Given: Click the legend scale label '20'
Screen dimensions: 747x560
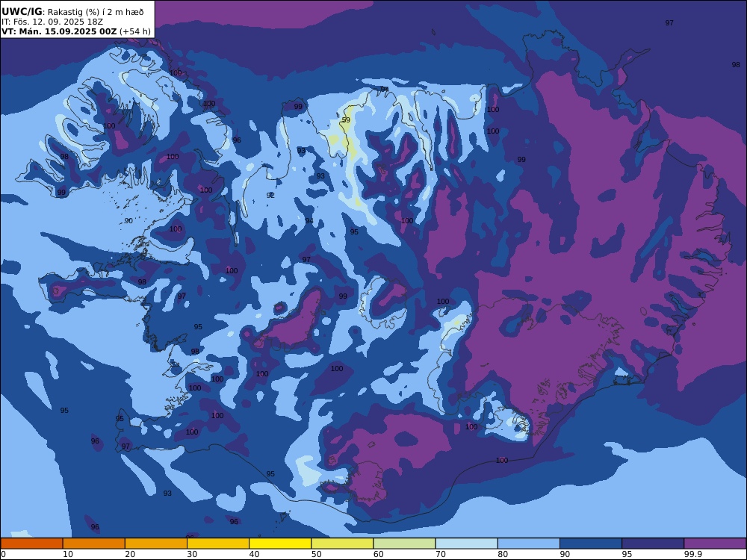Looking at the screenshot, I should 130,554.
